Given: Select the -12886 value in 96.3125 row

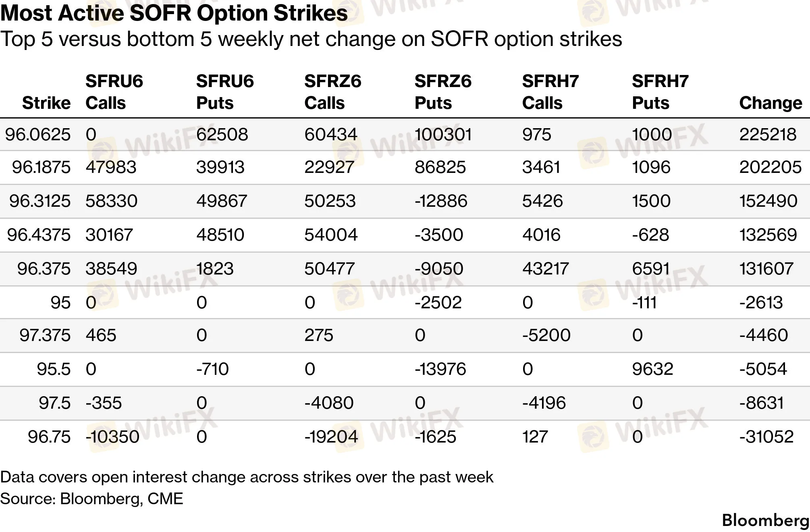Looking at the screenshot, I should pos(441,201).
